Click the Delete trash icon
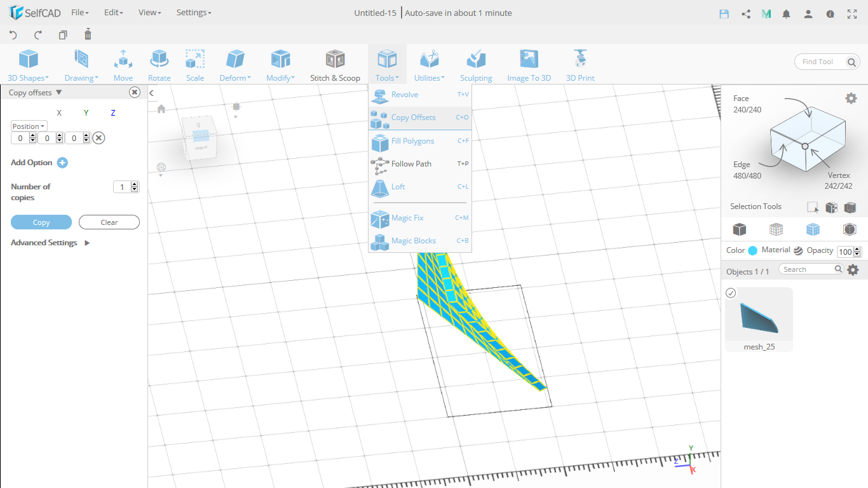The height and width of the screenshot is (488, 868). (88, 34)
